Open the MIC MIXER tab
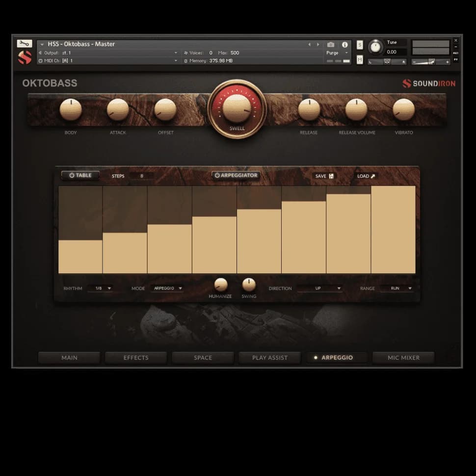Image resolution: width=476 pixels, height=476 pixels. click(x=403, y=357)
